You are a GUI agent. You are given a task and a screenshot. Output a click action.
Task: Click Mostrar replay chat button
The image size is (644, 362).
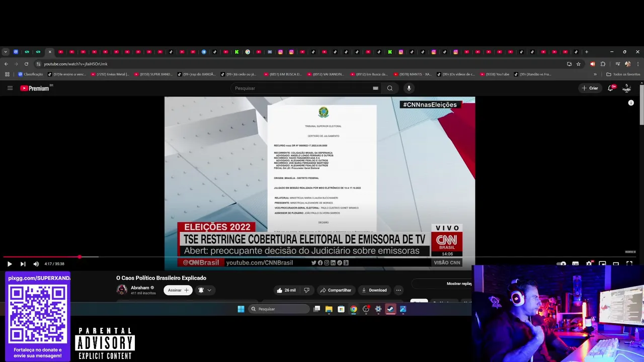459,284
